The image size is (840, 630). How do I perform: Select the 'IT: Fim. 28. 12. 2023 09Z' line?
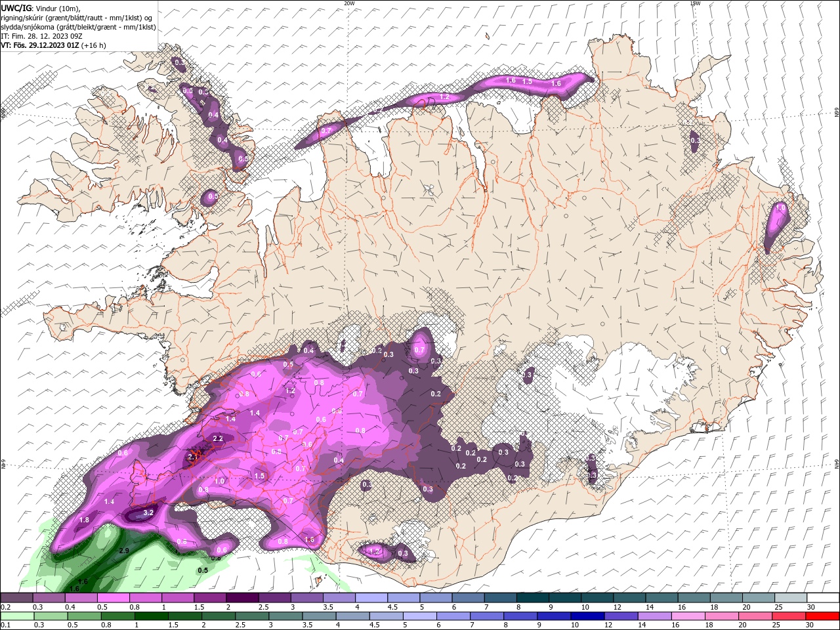point(41,36)
